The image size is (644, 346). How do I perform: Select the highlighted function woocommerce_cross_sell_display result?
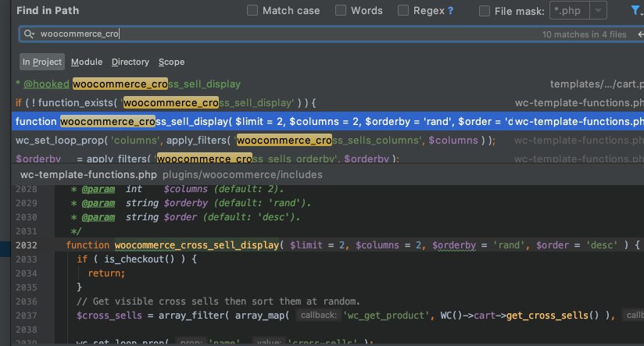click(x=327, y=122)
